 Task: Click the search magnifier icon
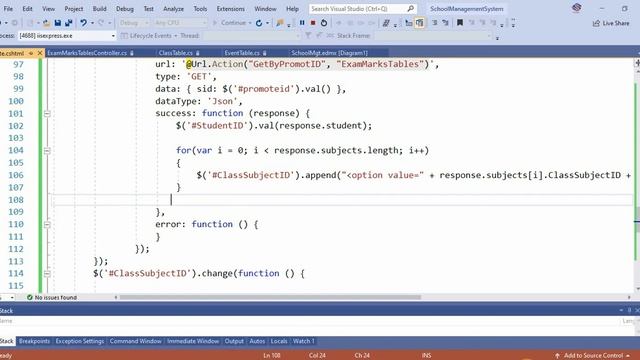[411, 9]
